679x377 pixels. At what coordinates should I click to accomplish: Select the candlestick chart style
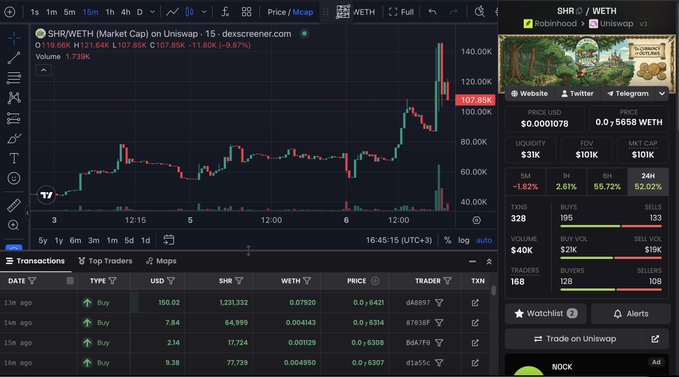[190, 12]
